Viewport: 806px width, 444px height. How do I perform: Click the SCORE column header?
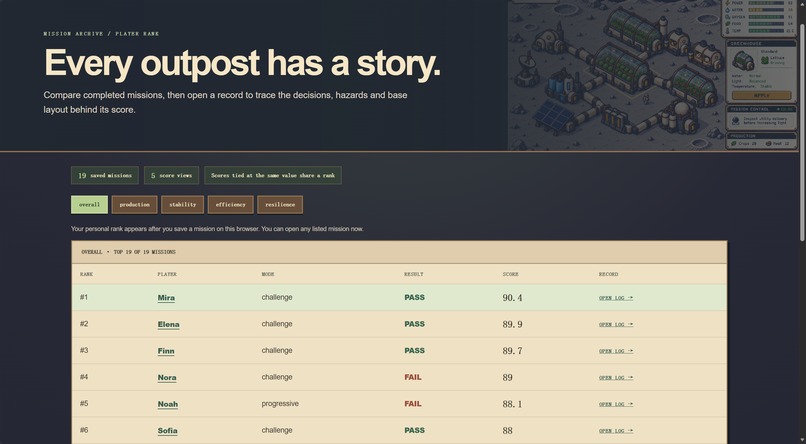coord(510,274)
